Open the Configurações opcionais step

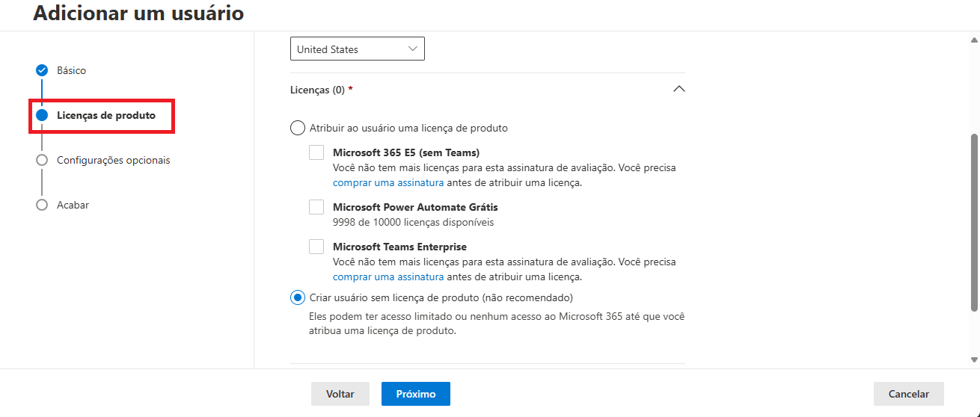point(113,160)
